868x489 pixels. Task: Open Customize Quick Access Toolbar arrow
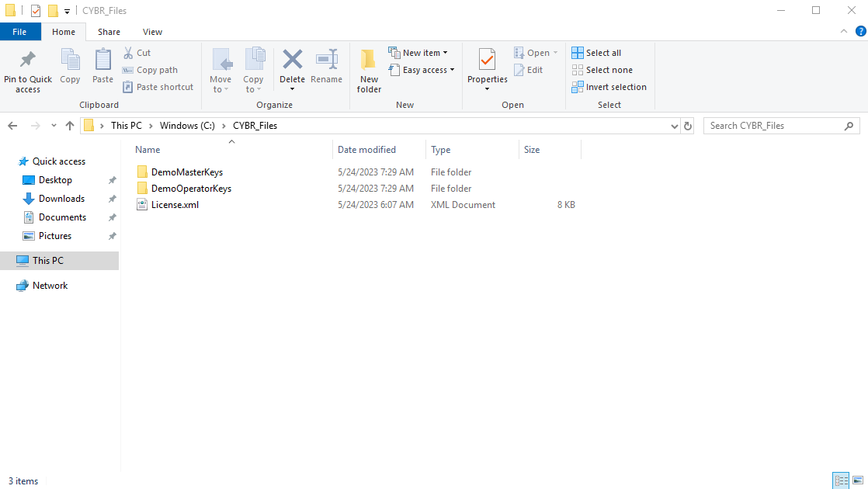67,11
